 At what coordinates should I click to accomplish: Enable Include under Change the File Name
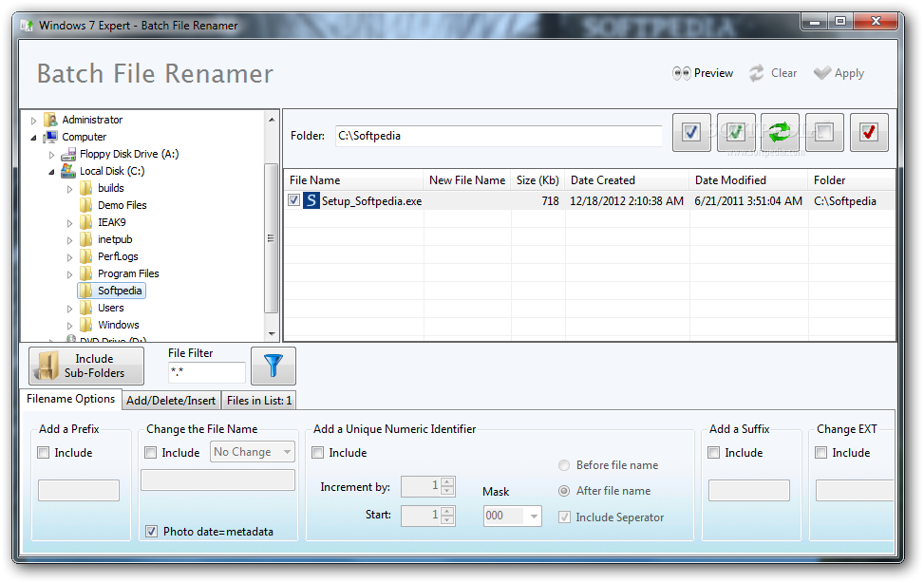150,453
